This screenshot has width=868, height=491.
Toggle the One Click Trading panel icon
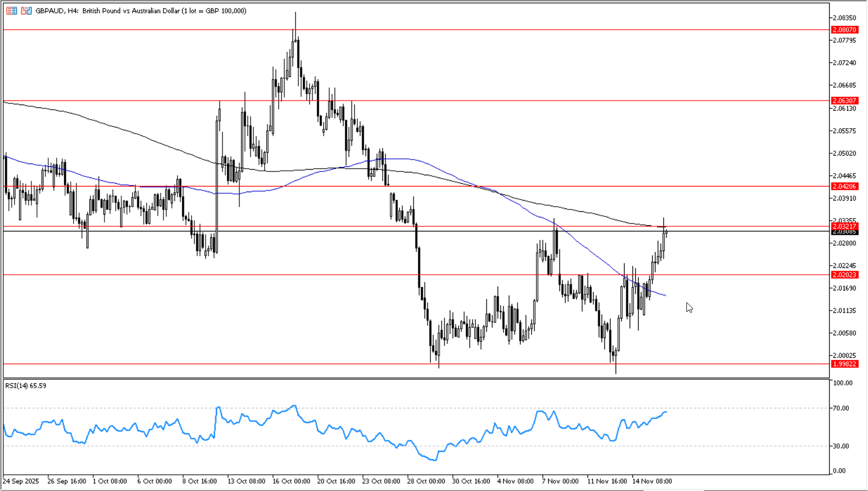point(26,11)
